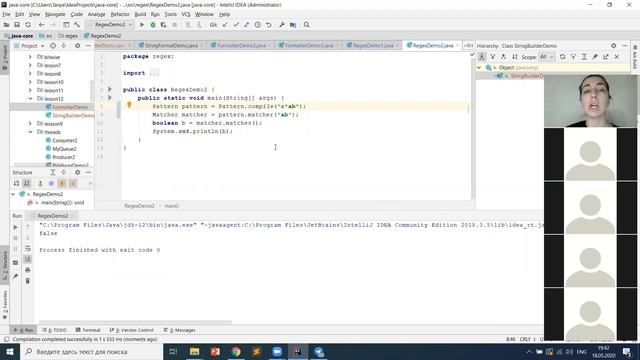This screenshot has height=360, width=640.
Task: Open Project Structure icon in toolbar
Action: click(293, 25)
